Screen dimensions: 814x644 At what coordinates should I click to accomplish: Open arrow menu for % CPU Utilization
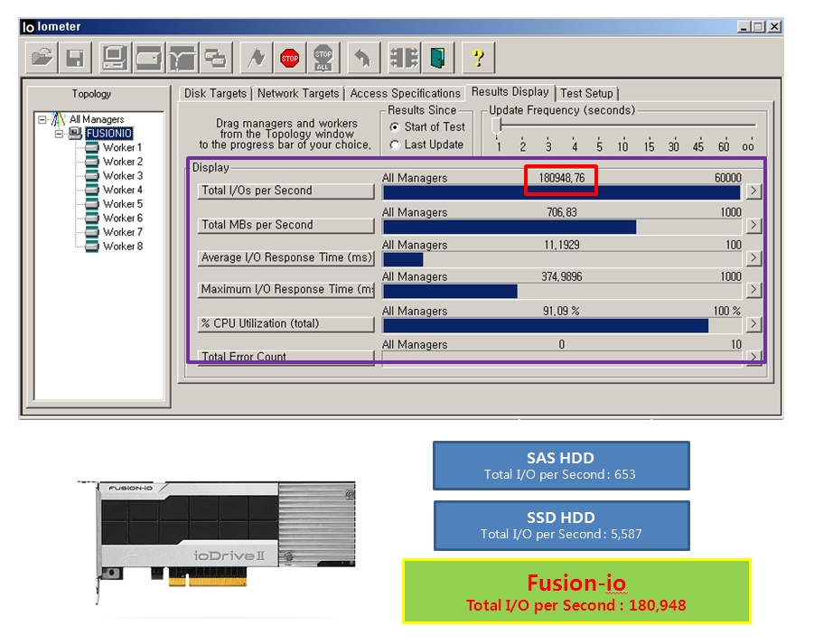[x=753, y=324]
